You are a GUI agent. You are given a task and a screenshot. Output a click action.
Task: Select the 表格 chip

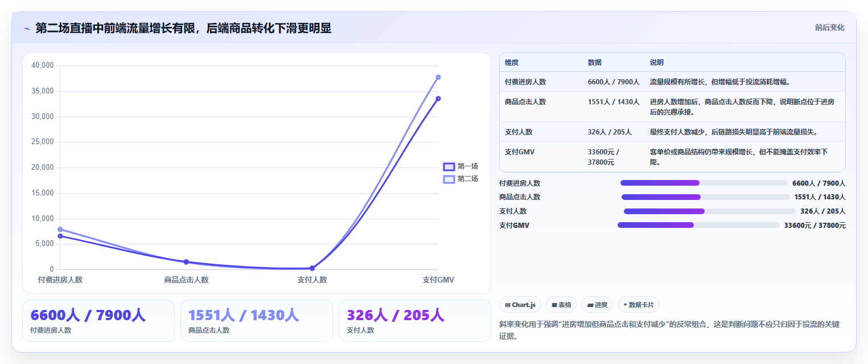[561, 305]
